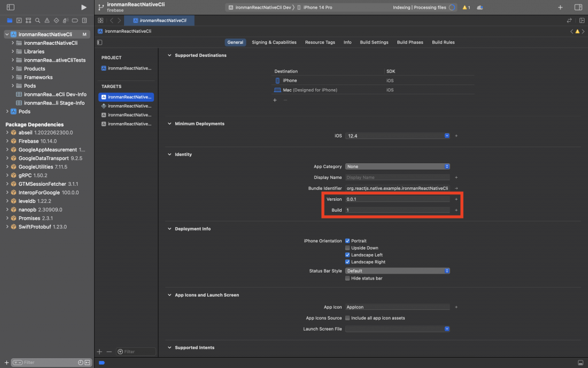Image resolution: width=588 pixels, height=368 pixels.
Task: Expand the Libraries folder in navigator
Action: pyautogui.click(x=13, y=51)
